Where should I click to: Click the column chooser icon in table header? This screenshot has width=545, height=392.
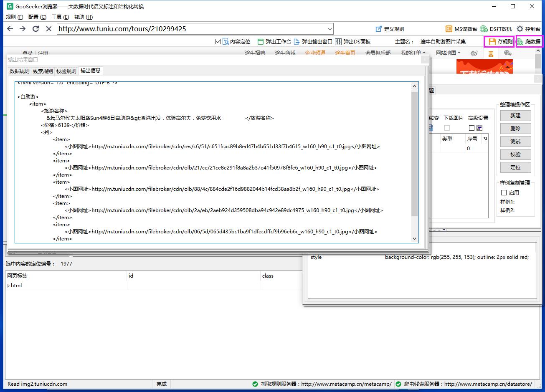[484, 139]
